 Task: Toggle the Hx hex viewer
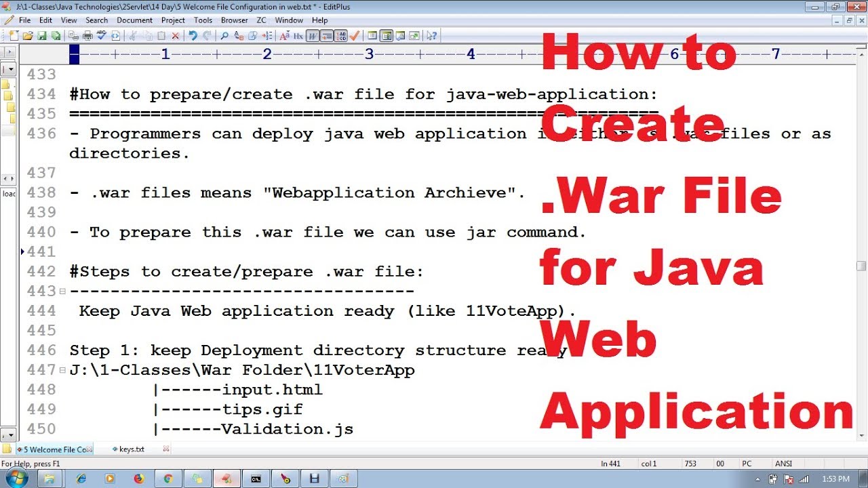pyautogui.click(x=298, y=35)
